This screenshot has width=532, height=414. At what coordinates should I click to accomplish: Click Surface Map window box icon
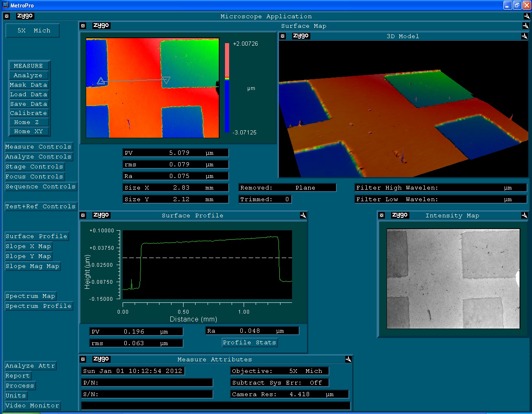click(83, 26)
